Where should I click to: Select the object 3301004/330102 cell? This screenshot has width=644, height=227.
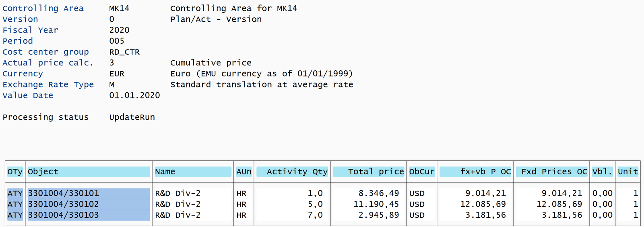click(63, 204)
